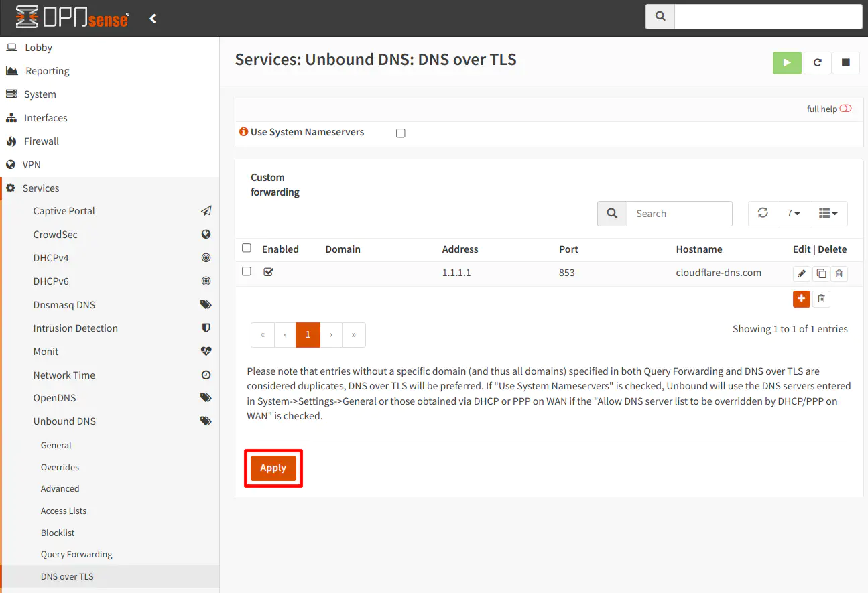
Task: Refresh the custom forwarding table
Action: pyautogui.click(x=763, y=213)
